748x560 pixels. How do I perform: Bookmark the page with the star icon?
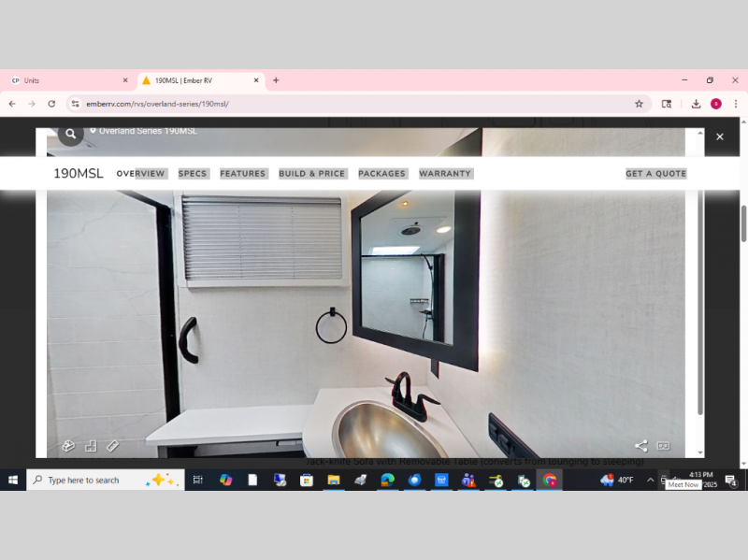(x=640, y=104)
